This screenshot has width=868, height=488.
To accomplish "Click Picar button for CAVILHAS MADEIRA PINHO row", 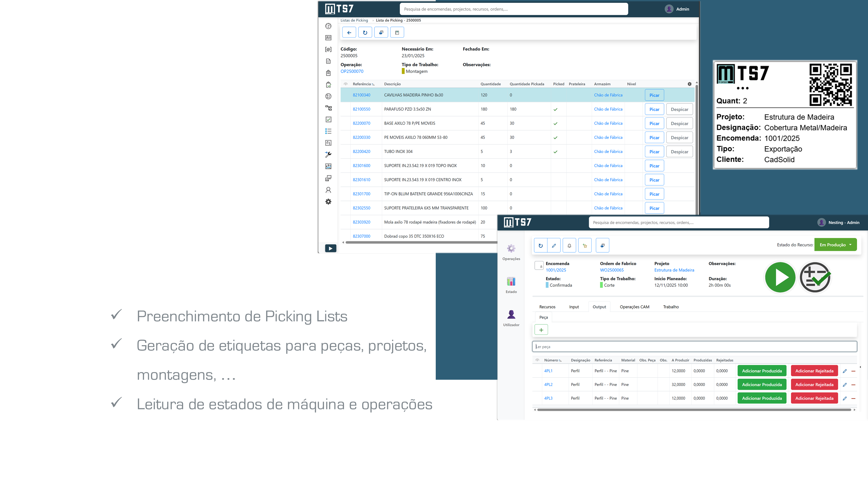I will point(654,95).
